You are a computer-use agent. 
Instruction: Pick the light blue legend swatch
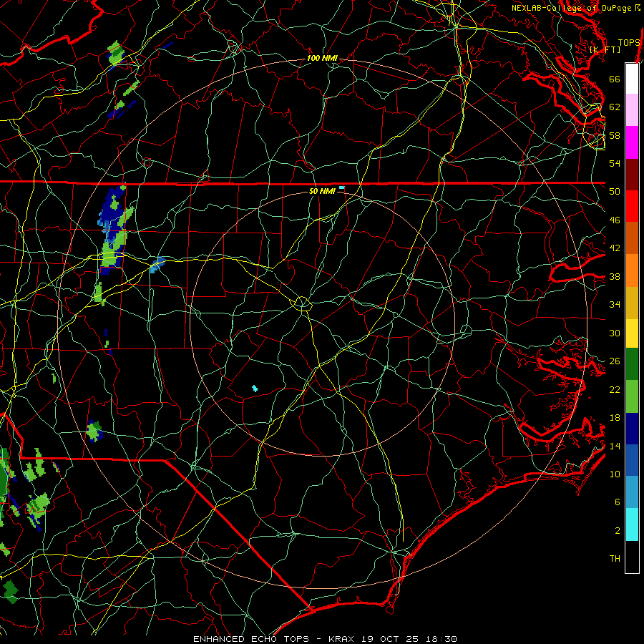click(632, 492)
